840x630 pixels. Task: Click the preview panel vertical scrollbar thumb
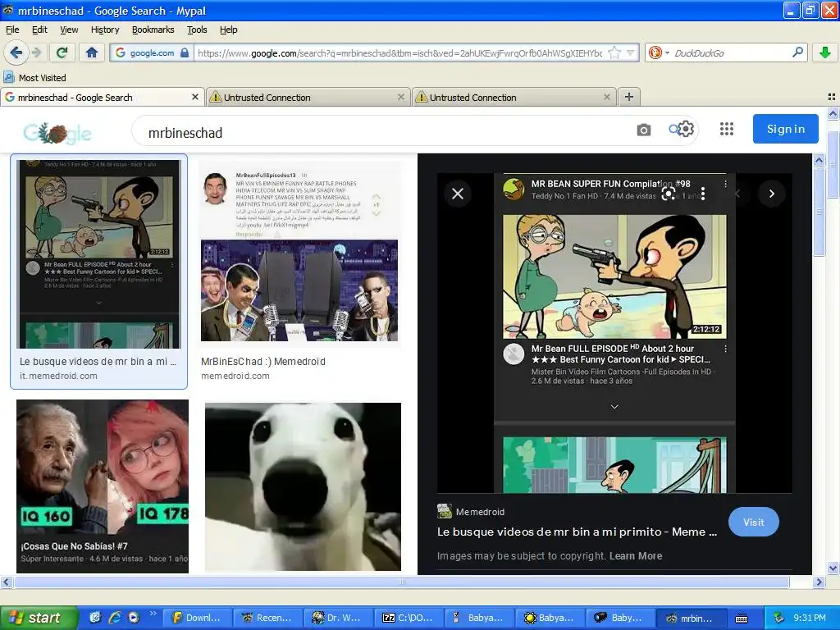pyautogui.click(x=819, y=211)
